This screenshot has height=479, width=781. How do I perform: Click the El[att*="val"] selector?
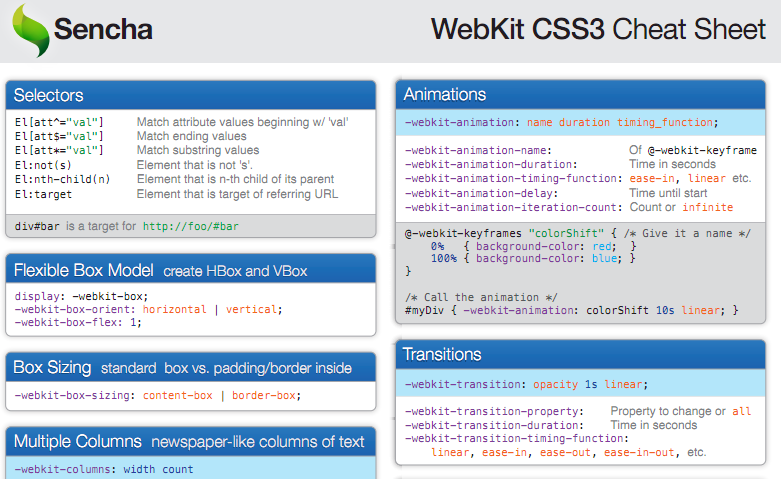59,150
